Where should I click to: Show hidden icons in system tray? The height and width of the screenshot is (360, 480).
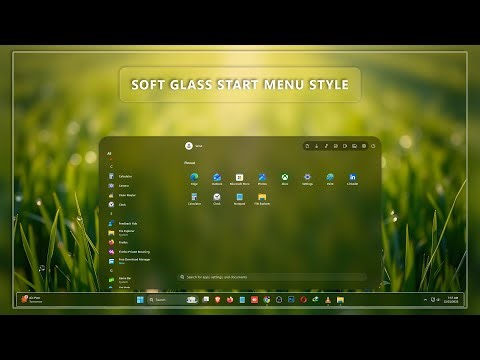pyautogui.click(x=425, y=300)
